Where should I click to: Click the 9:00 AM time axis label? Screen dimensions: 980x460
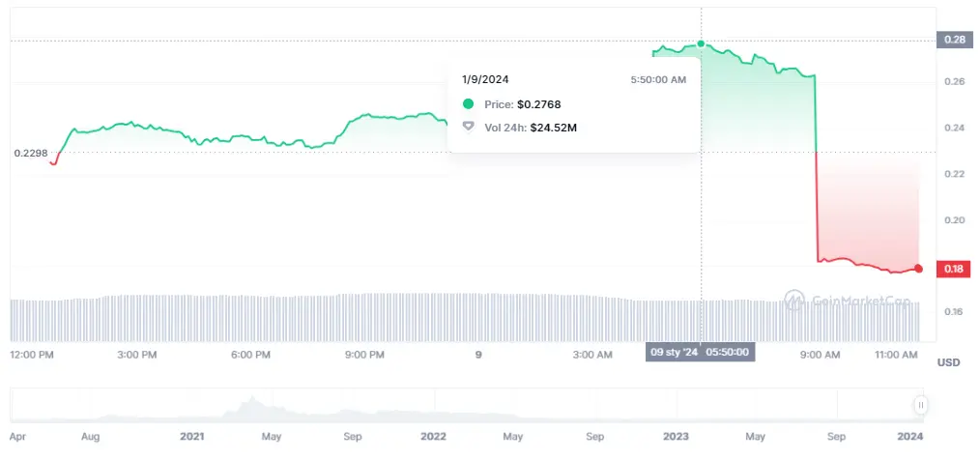tap(820, 356)
